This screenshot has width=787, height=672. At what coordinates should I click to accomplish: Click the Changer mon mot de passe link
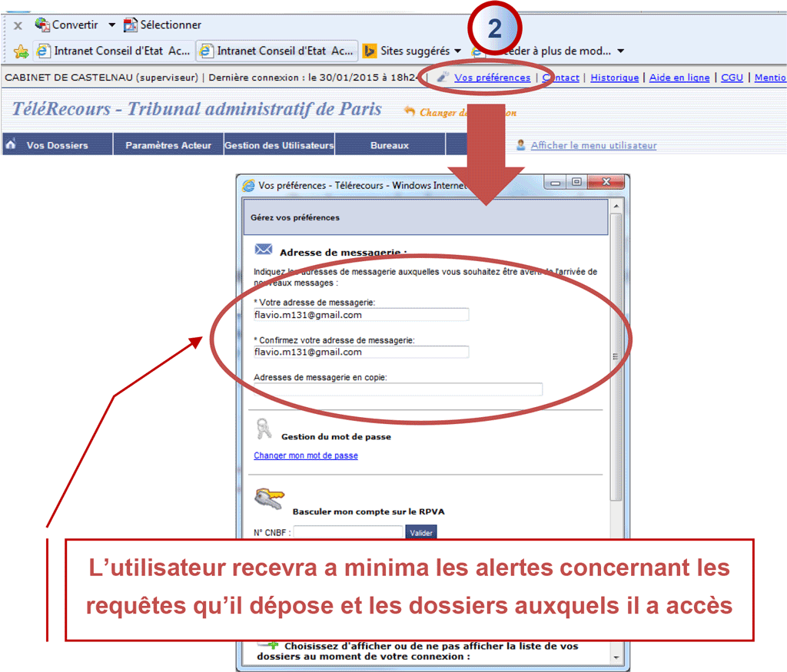(306, 455)
